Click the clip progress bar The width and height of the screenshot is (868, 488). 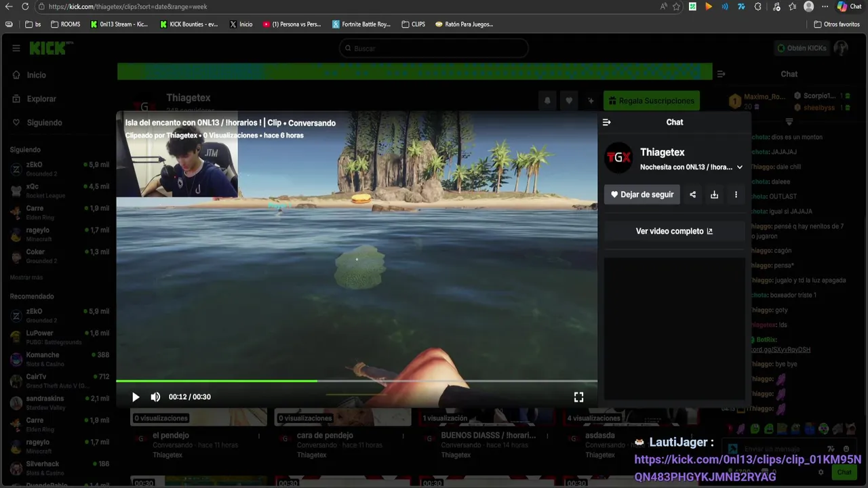357,381
